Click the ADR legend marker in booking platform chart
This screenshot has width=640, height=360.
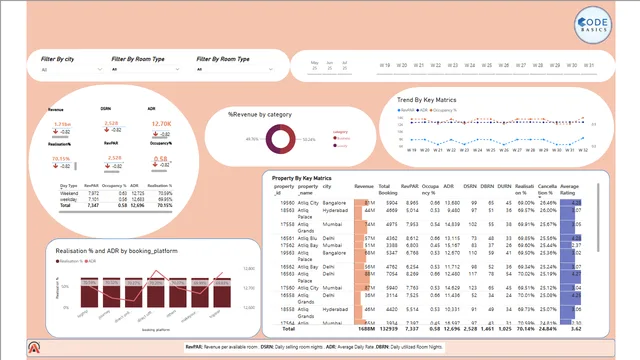(x=86, y=261)
